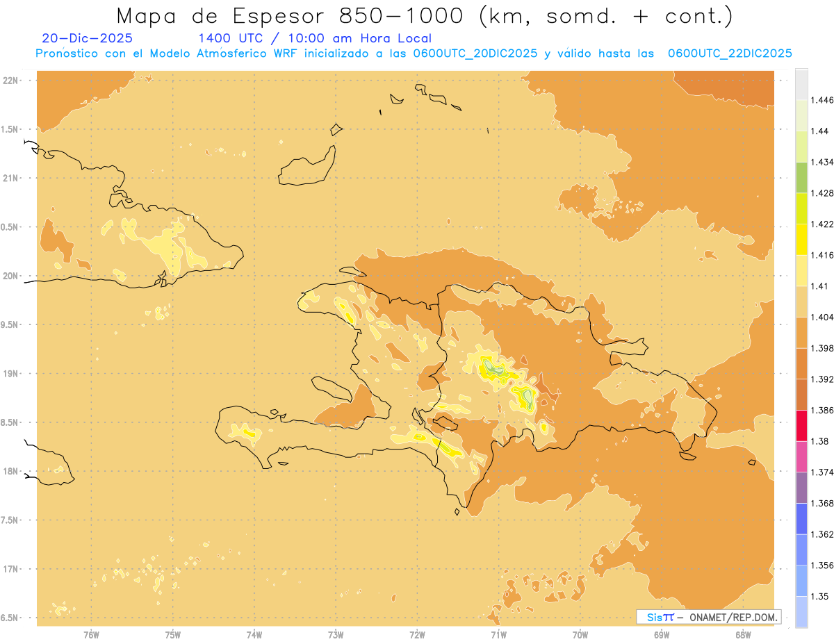Screen dimensions: 834x644
Task: Select legend value '1.386'
Action: click(822, 411)
